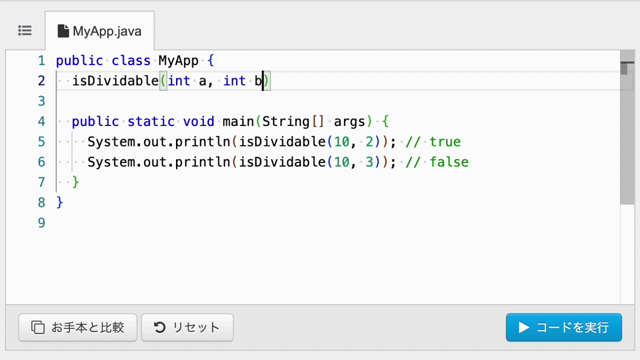Run code with コードを実行 button

coord(564,327)
